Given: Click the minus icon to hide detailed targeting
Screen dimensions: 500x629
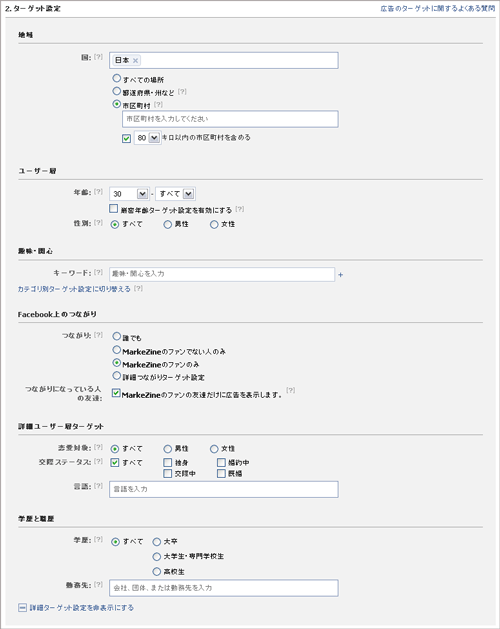Looking at the screenshot, I should tap(22, 608).
